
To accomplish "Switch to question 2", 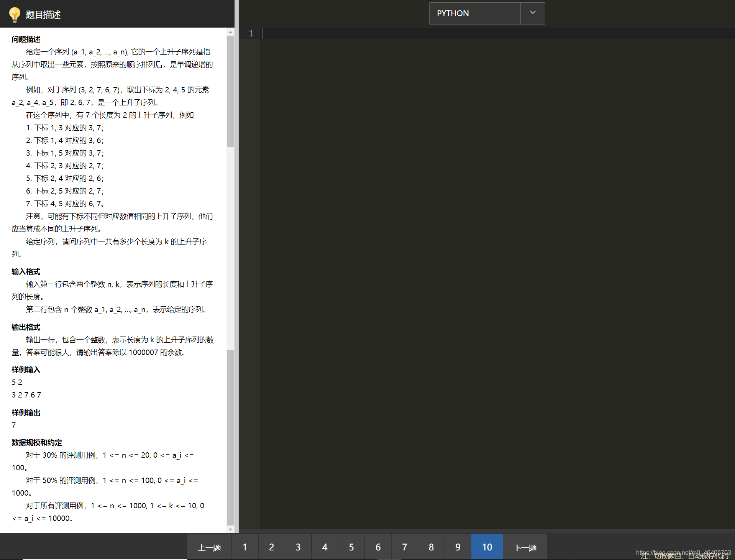I will (271, 547).
